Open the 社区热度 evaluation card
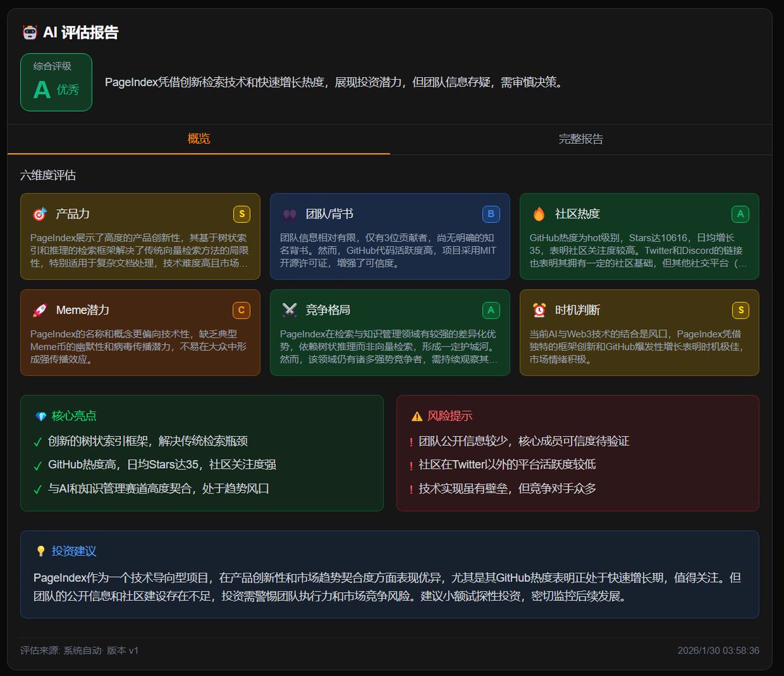784x676 pixels. pos(640,236)
